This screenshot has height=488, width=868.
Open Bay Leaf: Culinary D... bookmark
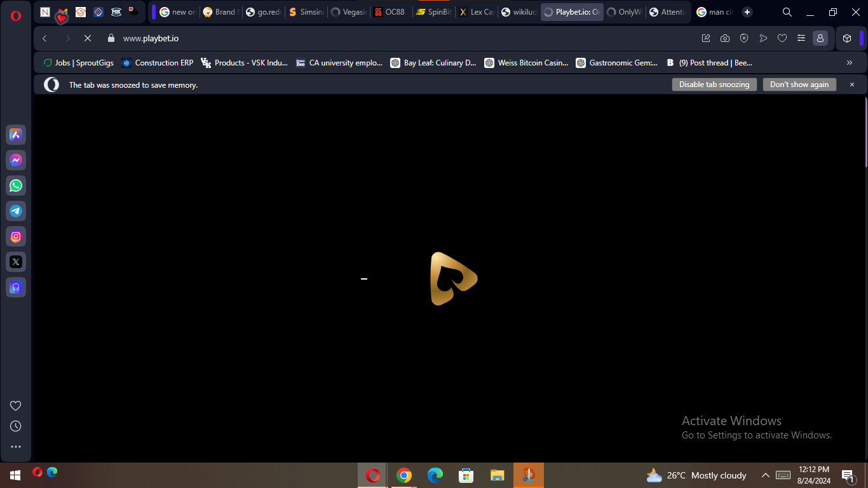433,63
